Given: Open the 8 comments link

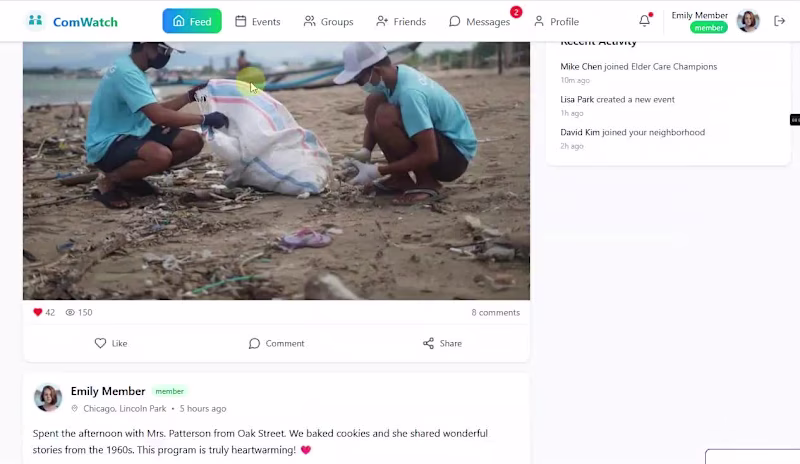Looking at the screenshot, I should (495, 312).
